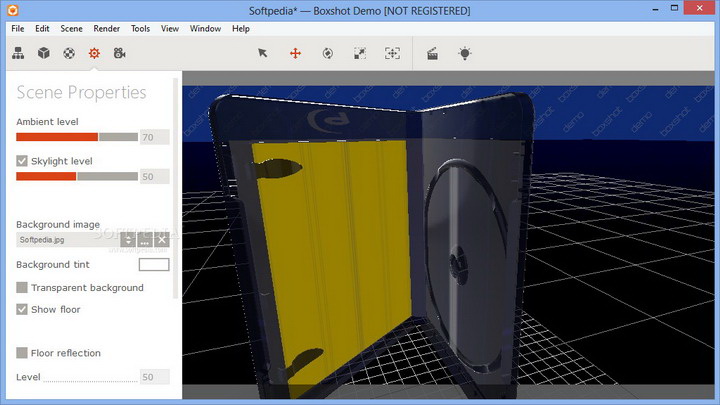Open the camera settings icon
Image resolution: width=720 pixels, height=405 pixels.
[x=120, y=53]
